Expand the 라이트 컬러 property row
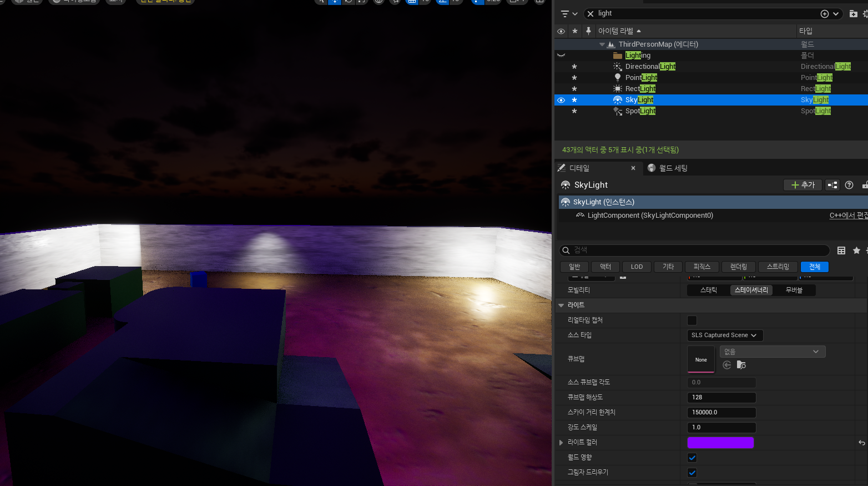868x486 pixels. [x=561, y=443]
